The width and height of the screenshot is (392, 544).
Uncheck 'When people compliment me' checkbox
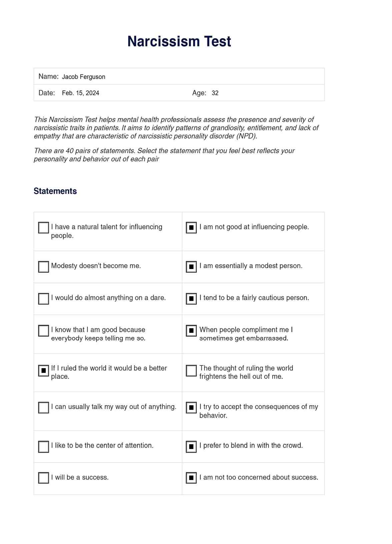tap(191, 331)
